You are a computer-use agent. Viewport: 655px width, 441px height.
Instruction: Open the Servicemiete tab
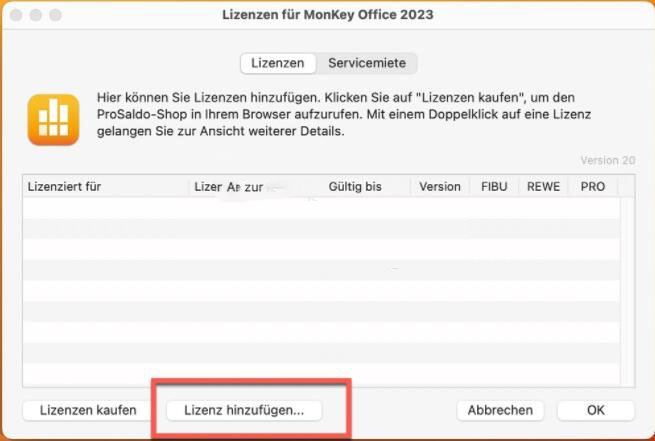pyautogui.click(x=367, y=63)
